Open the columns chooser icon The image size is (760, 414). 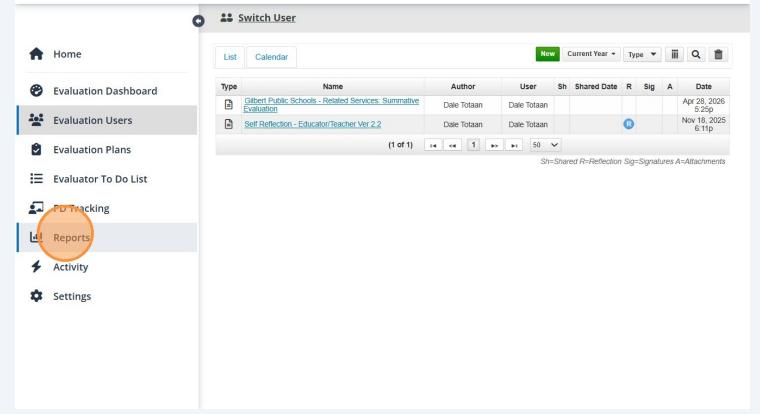674,54
